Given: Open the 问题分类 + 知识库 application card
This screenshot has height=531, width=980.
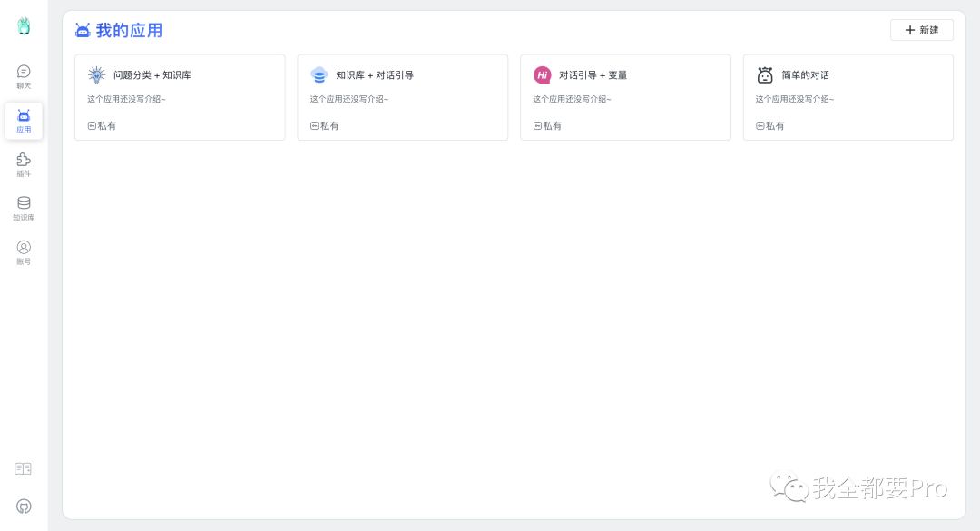Looking at the screenshot, I should (180, 97).
